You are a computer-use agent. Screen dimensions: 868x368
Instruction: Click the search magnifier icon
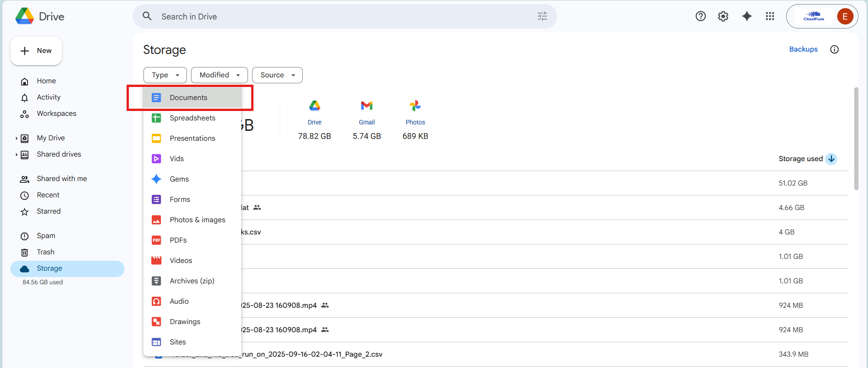click(147, 16)
